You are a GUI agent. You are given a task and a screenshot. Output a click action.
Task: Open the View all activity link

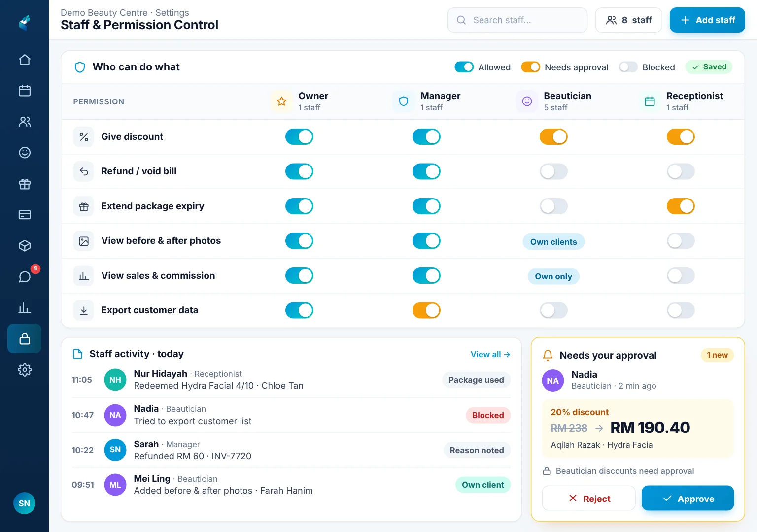pos(490,354)
